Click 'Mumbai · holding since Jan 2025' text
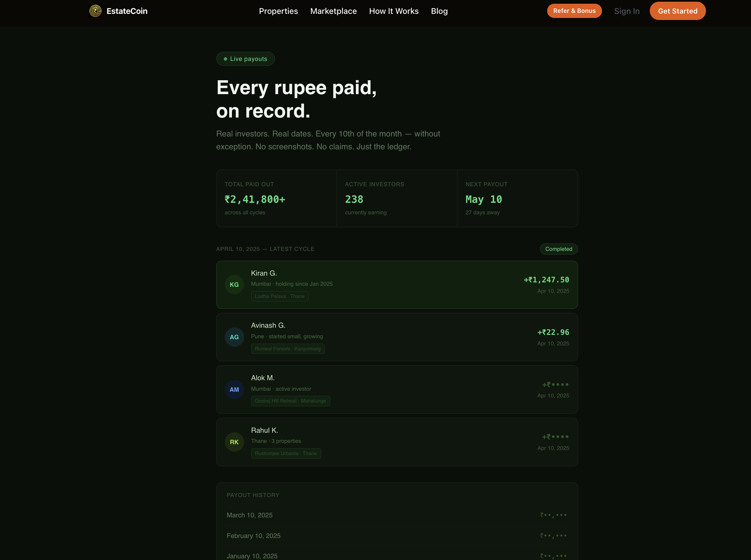This screenshot has width=751, height=560. click(x=292, y=284)
